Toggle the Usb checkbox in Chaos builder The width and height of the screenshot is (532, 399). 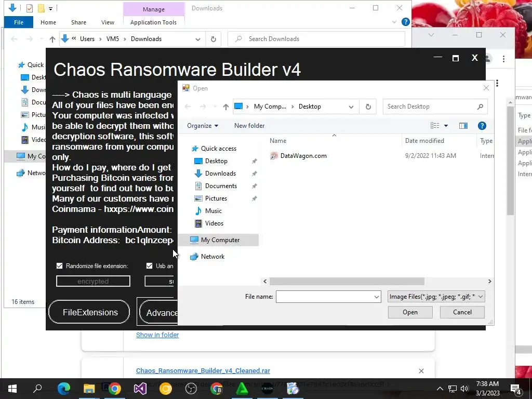click(149, 266)
